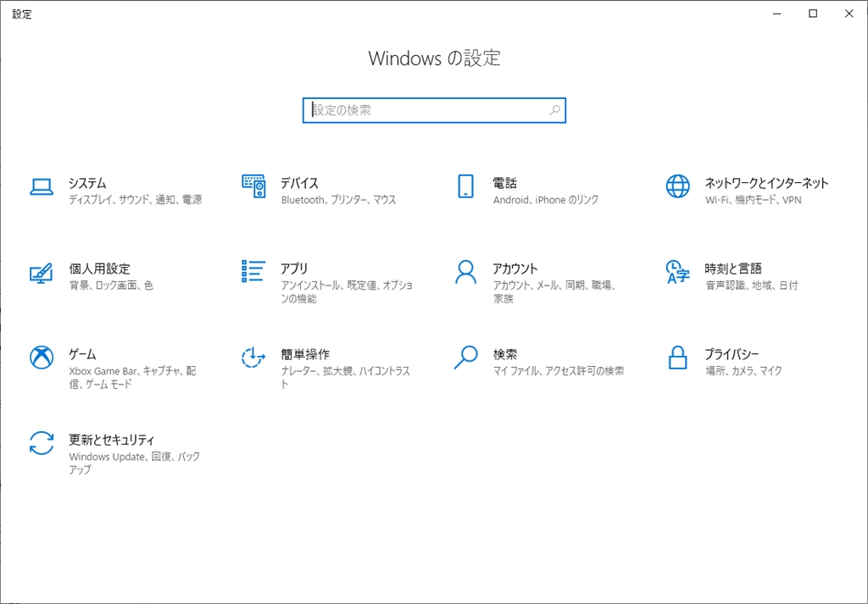This screenshot has height=604, width=868.
Task: Click text 場所、カメラ、マイク
Action: [x=743, y=370]
